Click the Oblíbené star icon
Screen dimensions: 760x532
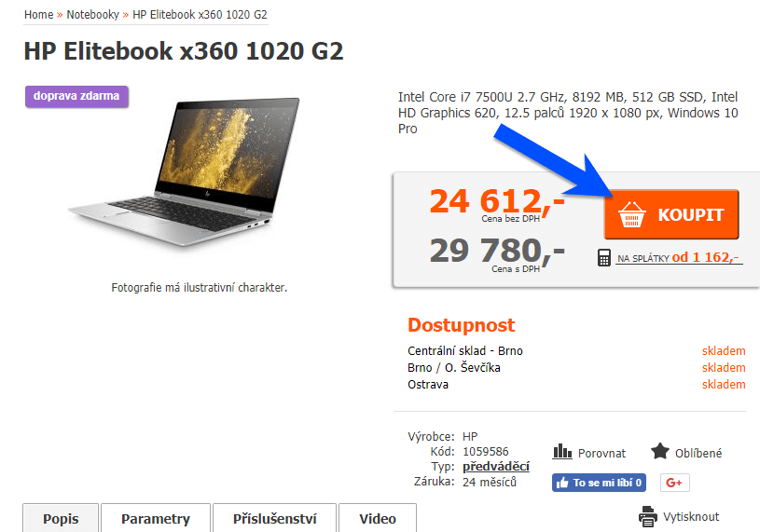[x=659, y=451]
